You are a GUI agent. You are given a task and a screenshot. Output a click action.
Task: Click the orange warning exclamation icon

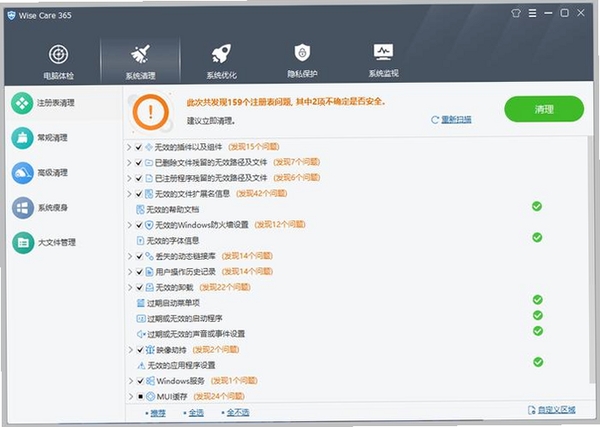(150, 112)
